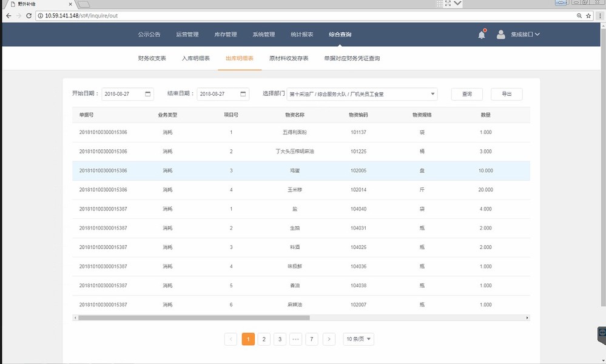Open the 运营管理 menu
The image size is (606, 364).
187,35
